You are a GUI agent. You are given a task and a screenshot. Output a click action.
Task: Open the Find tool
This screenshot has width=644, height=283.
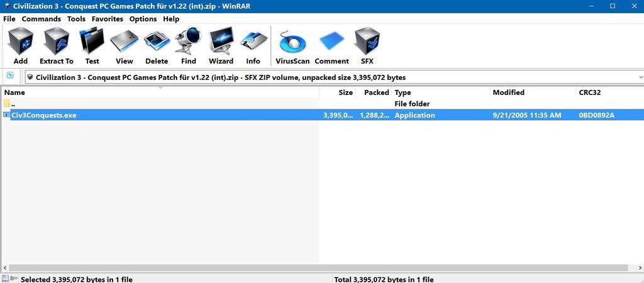(x=188, y=45)
